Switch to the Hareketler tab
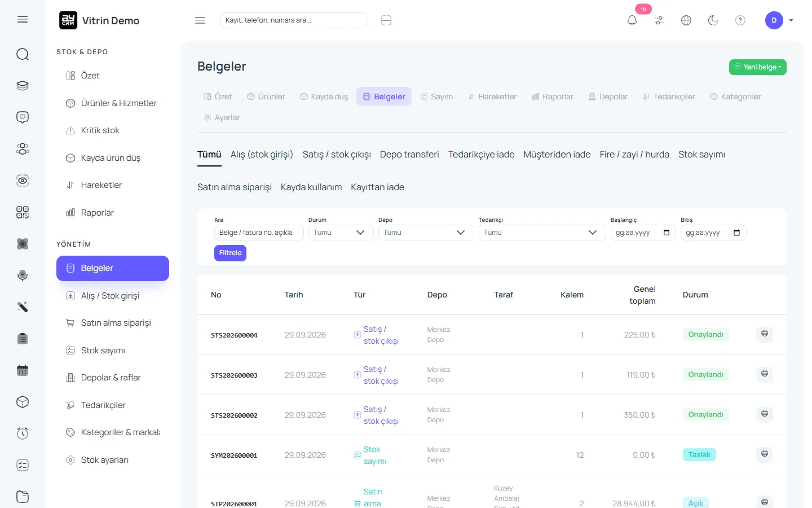The image size is (812, 508). pyautogui.click(x=492, y=97)
